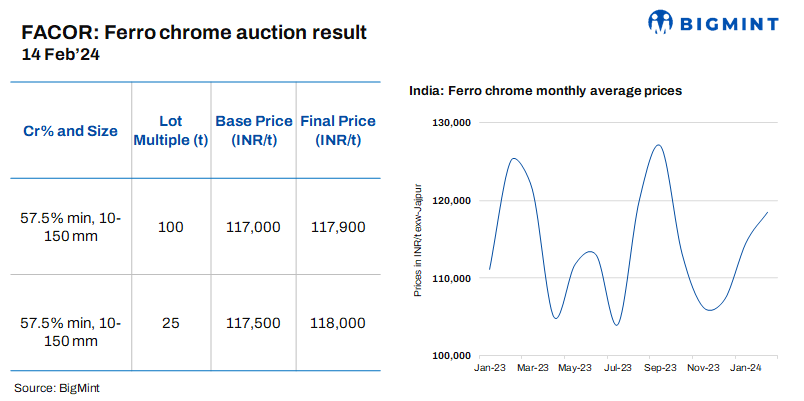This screenshot has height=401, width=804.
Task: Click the y-axis title 'Prices in INR/t exw-Jajpur'
Action: (419, 239)
